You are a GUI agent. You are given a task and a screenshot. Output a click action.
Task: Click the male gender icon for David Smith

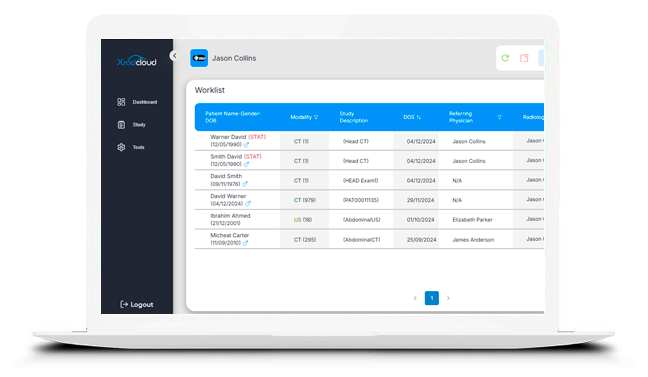tap(245, 184)
